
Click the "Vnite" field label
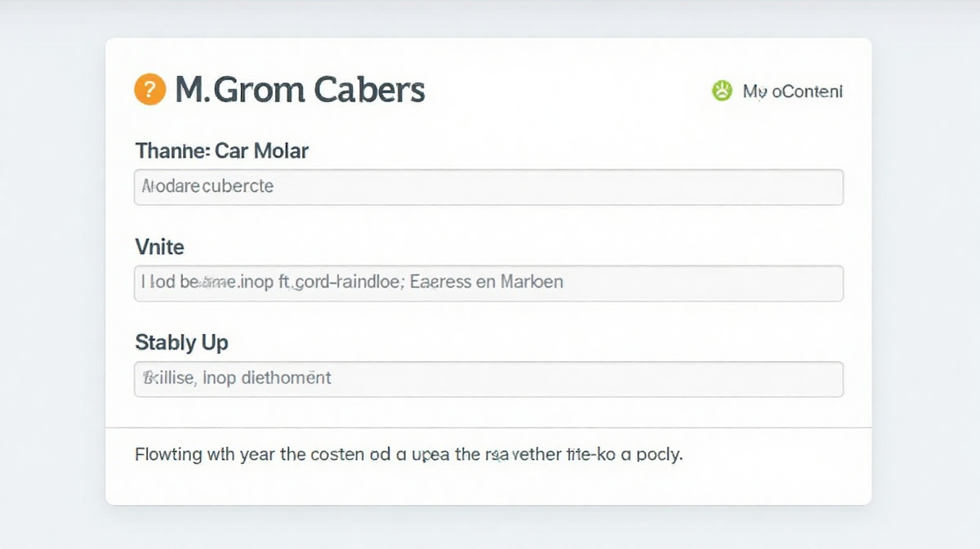(159, 246)
